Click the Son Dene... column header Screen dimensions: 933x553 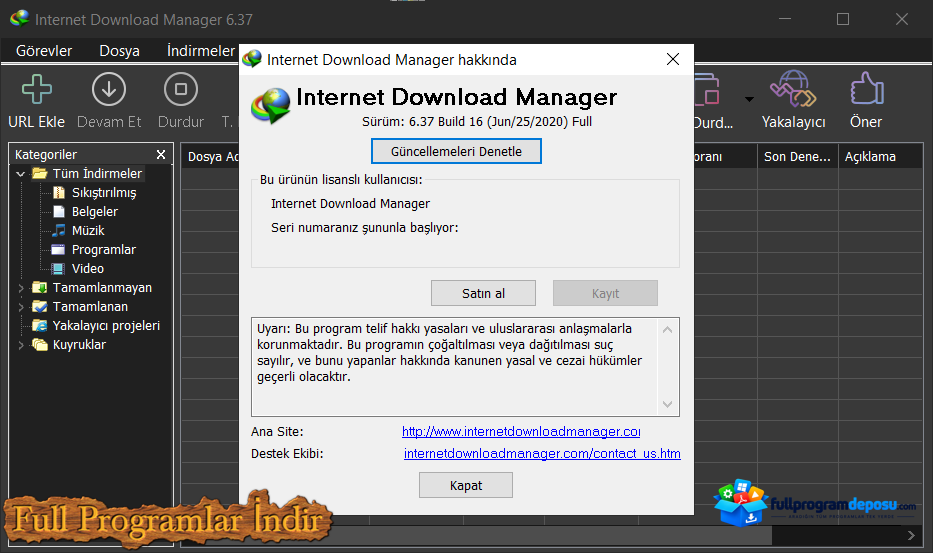click(x=797, y=157)
